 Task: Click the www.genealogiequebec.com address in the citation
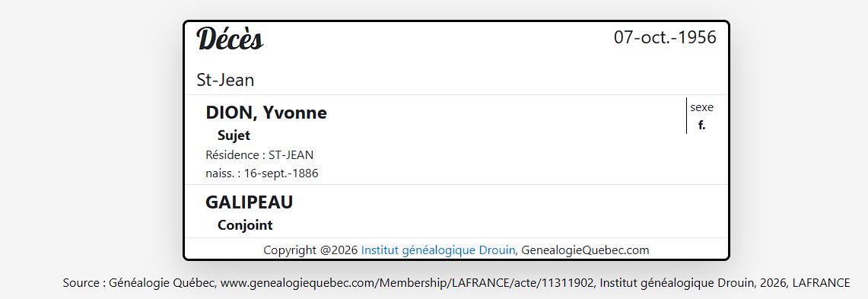coord(298,283)
